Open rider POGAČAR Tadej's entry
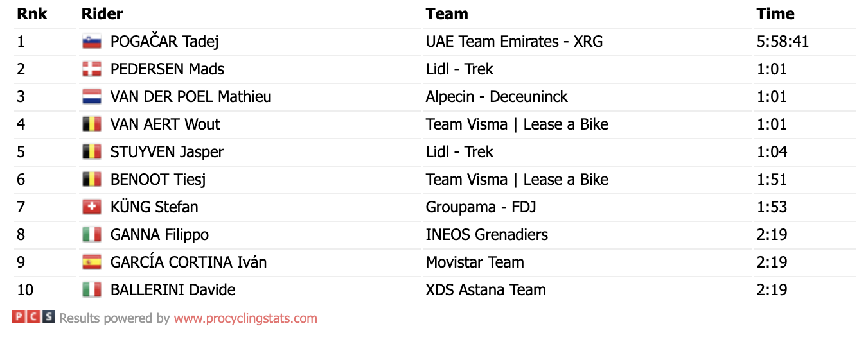868x342 pixels. click(x=164, y=42)
